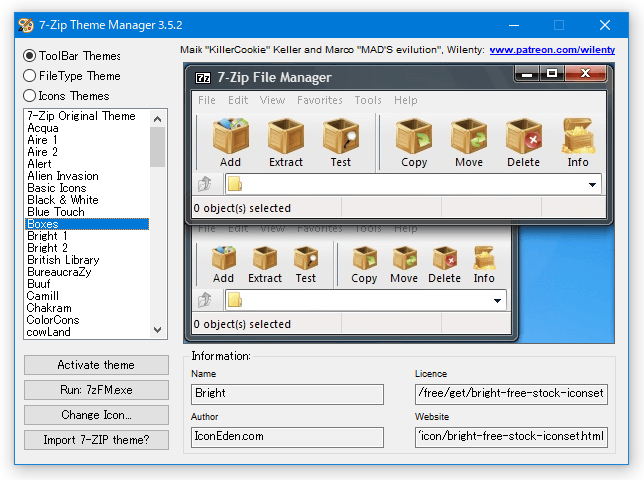Screen dimensions: 644x480
Task: Click the theme list scrollbar thumb
Action: coord(157,147)
